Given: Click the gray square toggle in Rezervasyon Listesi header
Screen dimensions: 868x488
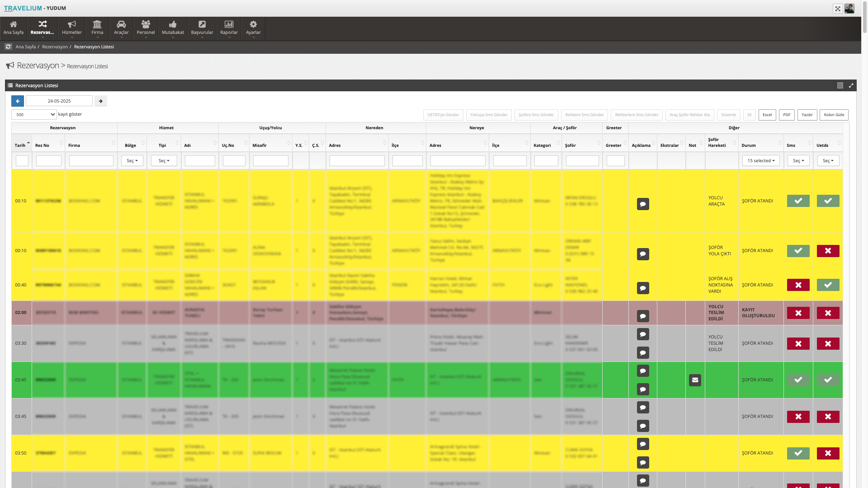Looking at the screenshot, I should click(x=840, y=86).
